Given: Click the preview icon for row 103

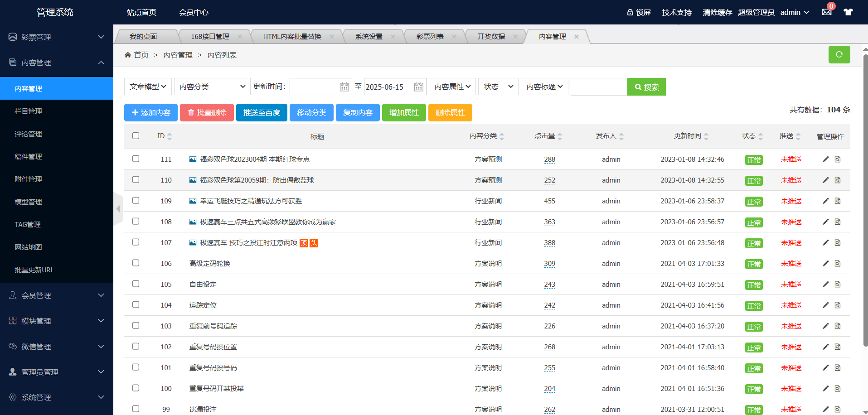Looking at the screenshot, I should [x=838, y=326].
